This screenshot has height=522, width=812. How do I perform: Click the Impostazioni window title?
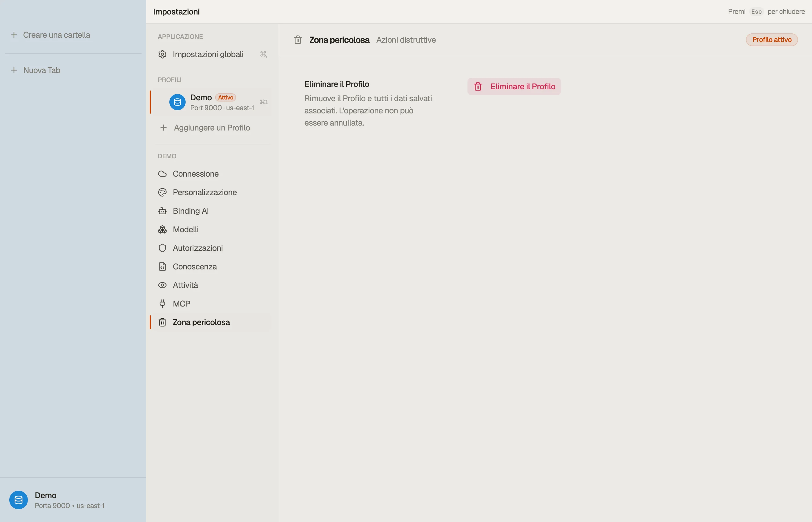(x=176, y=12)
